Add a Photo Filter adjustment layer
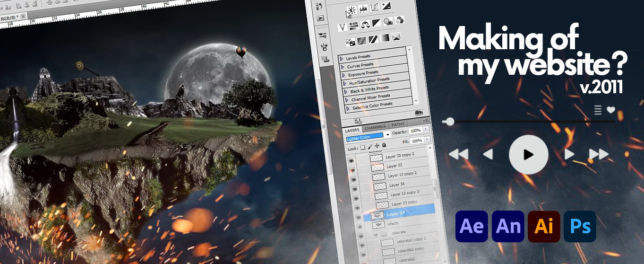The image size is (644, 264). tap(388, 21)
